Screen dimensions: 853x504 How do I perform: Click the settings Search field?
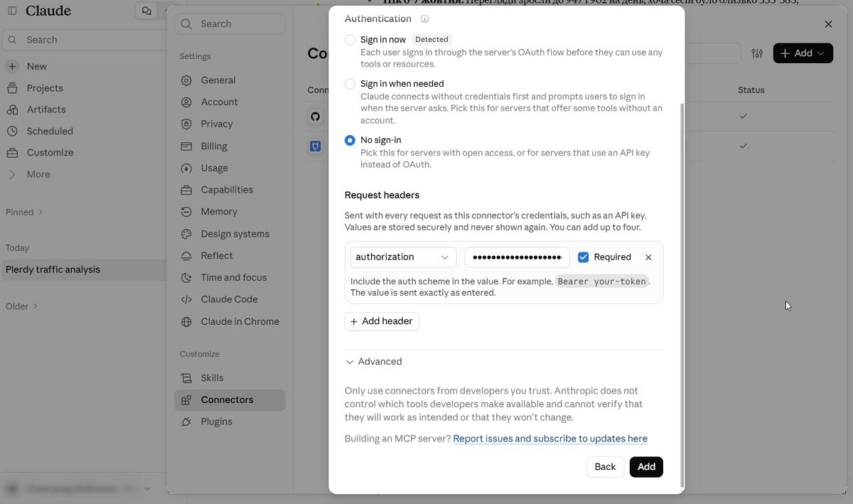(x=230, y=24)
